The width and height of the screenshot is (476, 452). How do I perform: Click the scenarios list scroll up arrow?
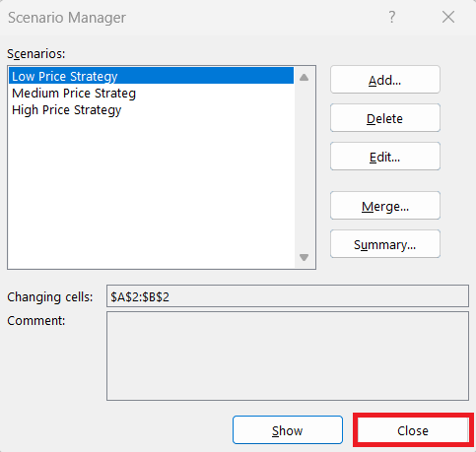[304, 78]
